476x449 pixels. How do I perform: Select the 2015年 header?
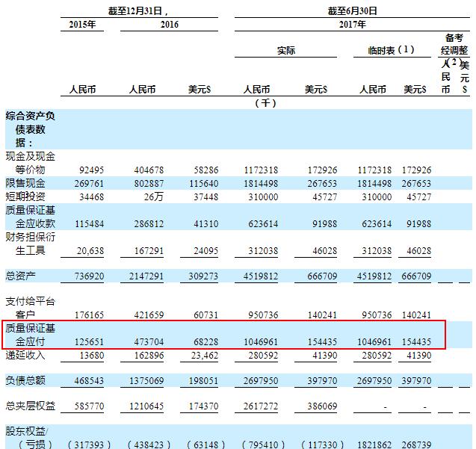(82, 25)
